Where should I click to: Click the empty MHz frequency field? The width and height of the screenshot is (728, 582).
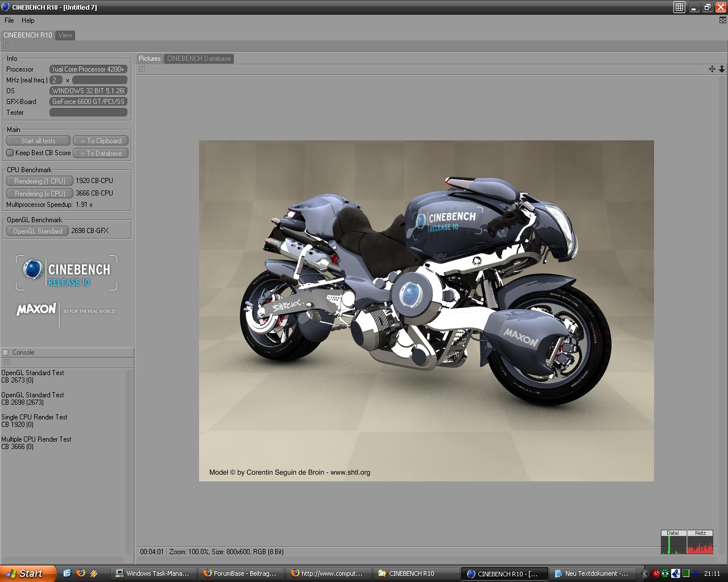(100, 80)
